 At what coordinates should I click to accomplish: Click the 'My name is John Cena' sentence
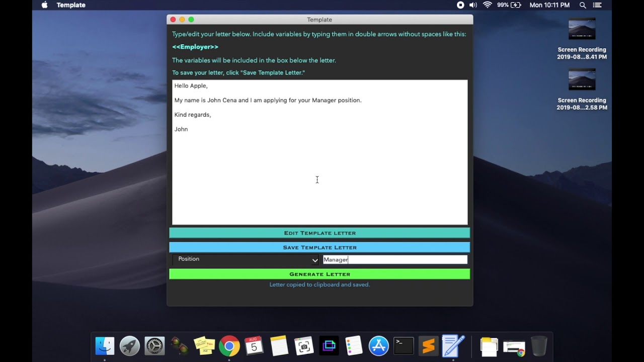tap(268, 101)
